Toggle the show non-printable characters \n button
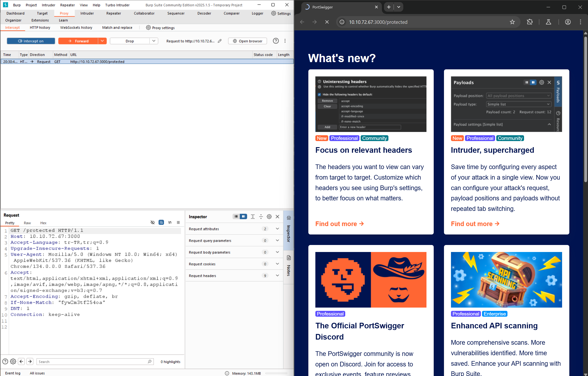 (170, 222)
